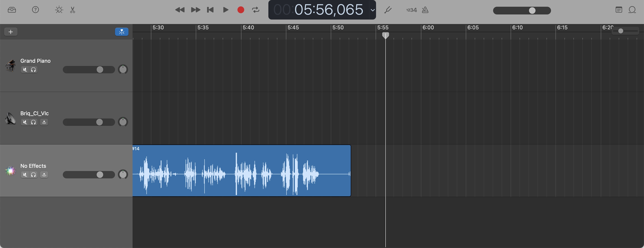The image size is (644, 248).
Task: Toggle the Cycle loop button
Action: 256,10
